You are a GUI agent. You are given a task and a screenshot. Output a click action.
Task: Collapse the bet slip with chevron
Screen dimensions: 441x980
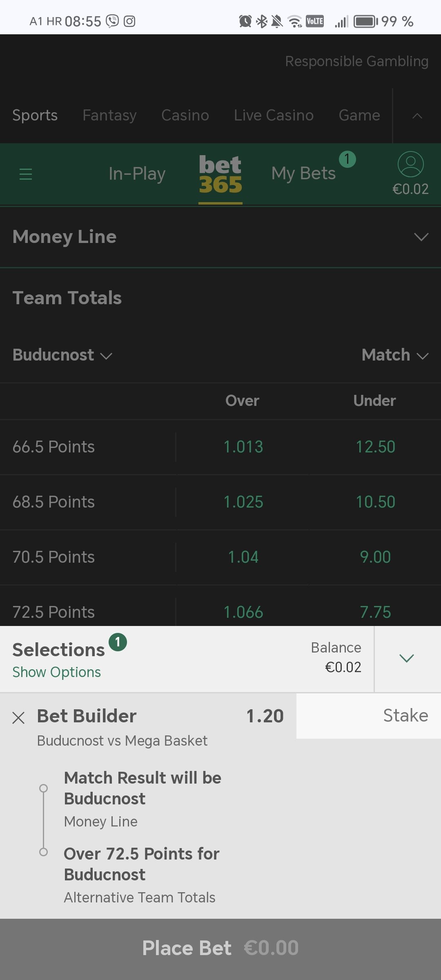click(x=407, y=658)
